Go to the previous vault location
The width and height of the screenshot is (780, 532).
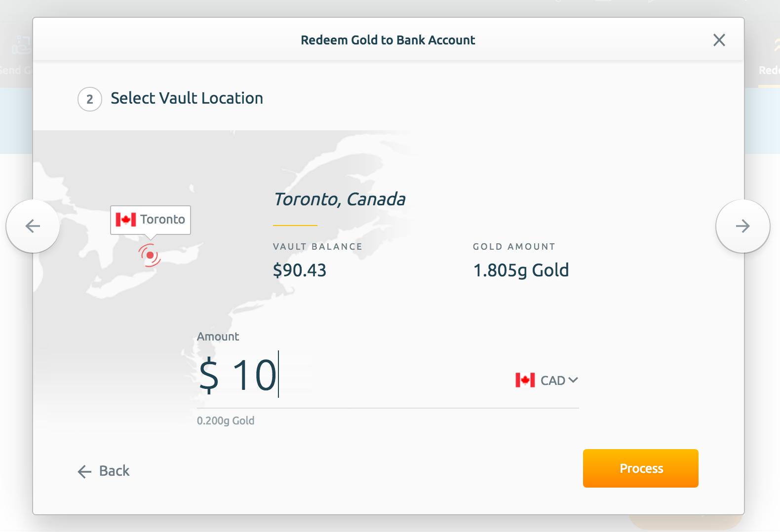33,226
